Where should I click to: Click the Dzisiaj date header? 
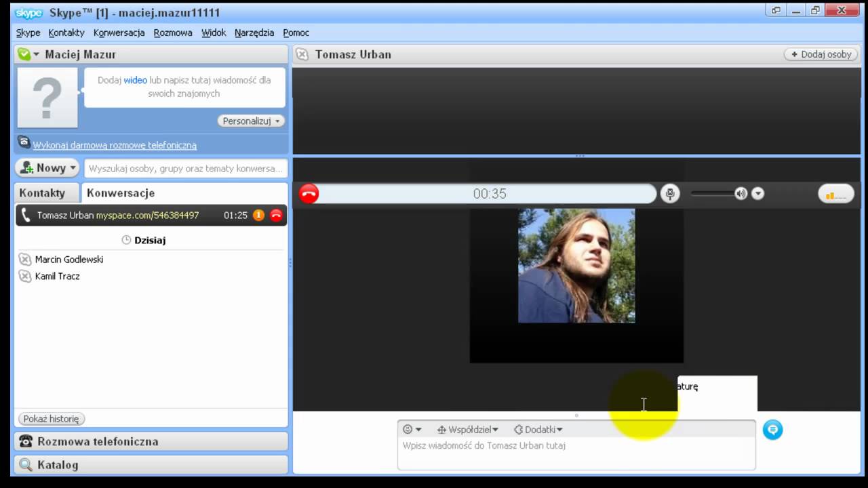[x=150, y=240]
